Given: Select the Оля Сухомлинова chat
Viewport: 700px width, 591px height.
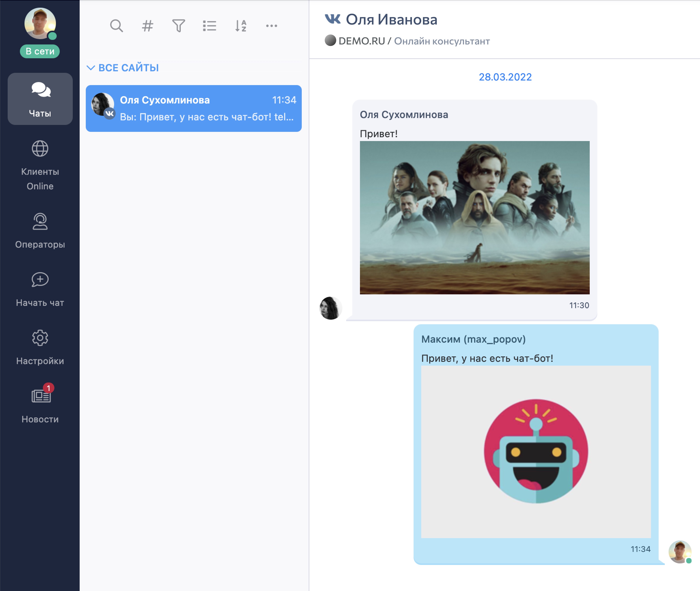Looking at the screenshot, I should 194,108.
